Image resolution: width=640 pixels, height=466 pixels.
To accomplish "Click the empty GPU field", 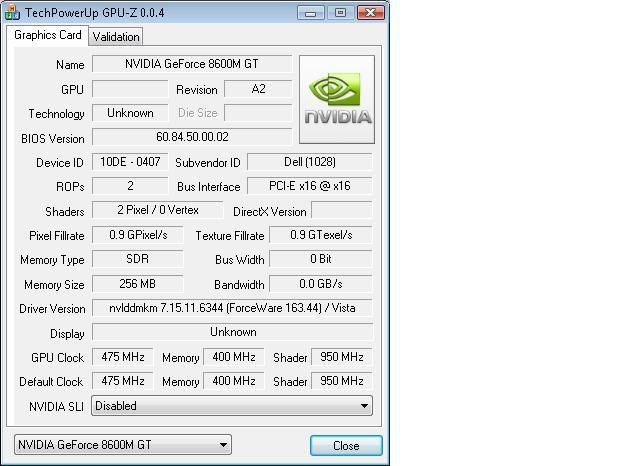I will pyautogui.click(x=130, y=89).
